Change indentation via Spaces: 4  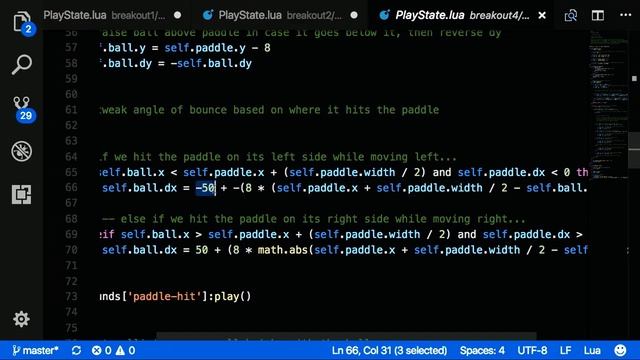(482, 351)
